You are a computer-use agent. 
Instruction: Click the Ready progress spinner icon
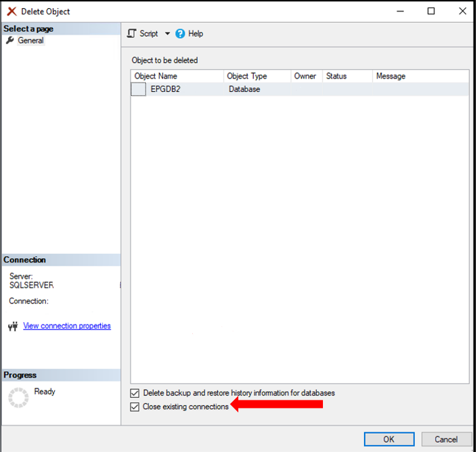(19, 397)
